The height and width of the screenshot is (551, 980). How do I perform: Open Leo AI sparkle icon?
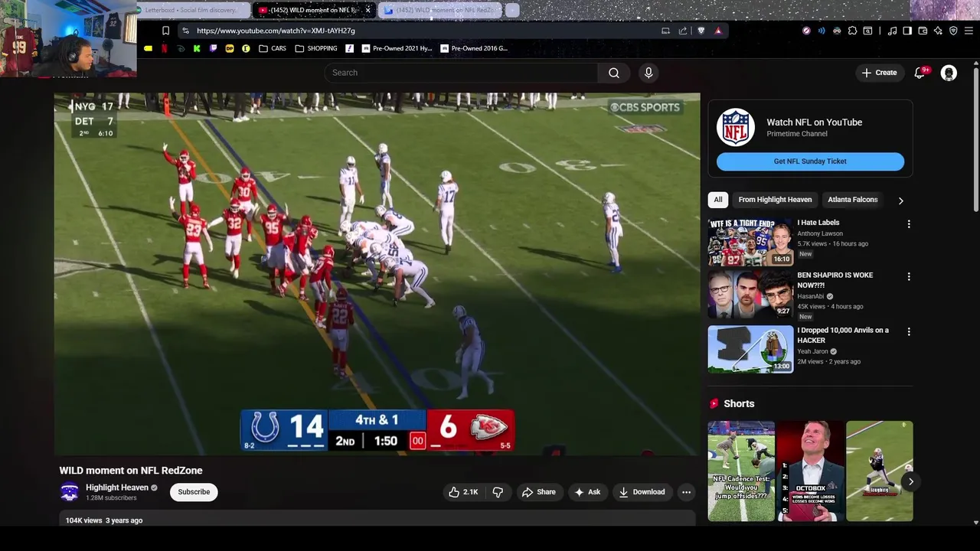click(938, 31)
